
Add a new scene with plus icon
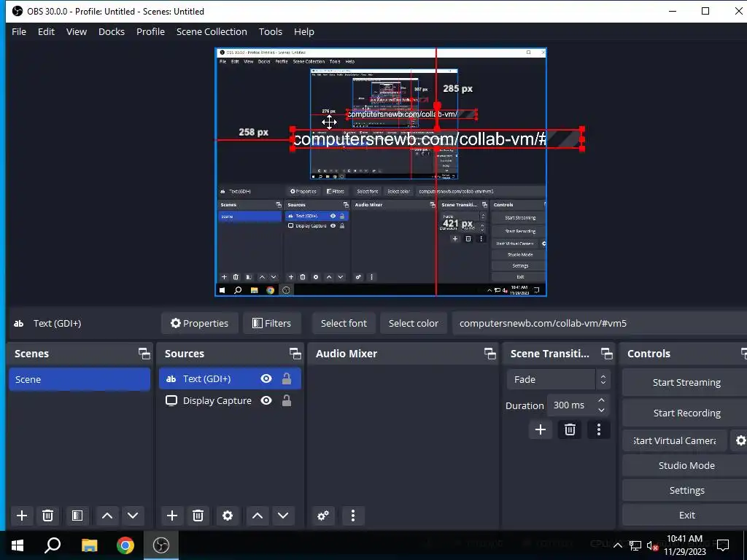[21, 516]
